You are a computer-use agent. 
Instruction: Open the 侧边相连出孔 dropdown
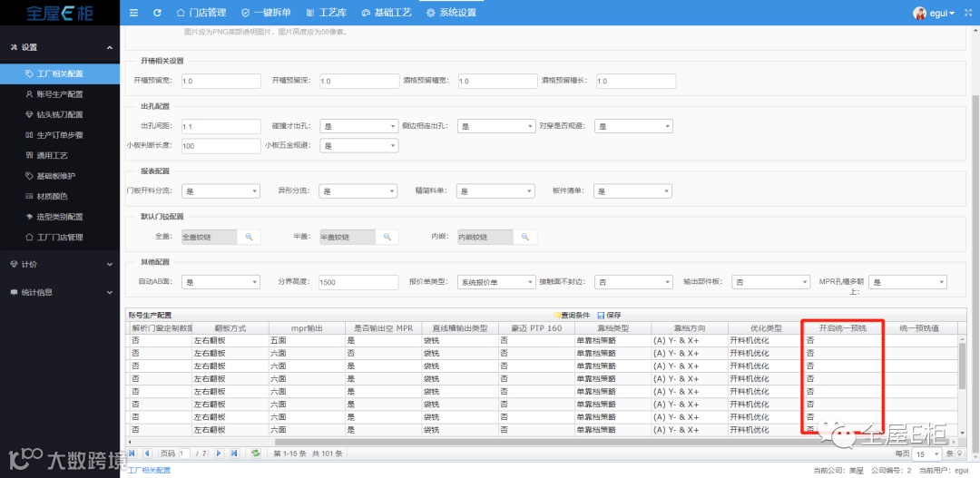496,126
